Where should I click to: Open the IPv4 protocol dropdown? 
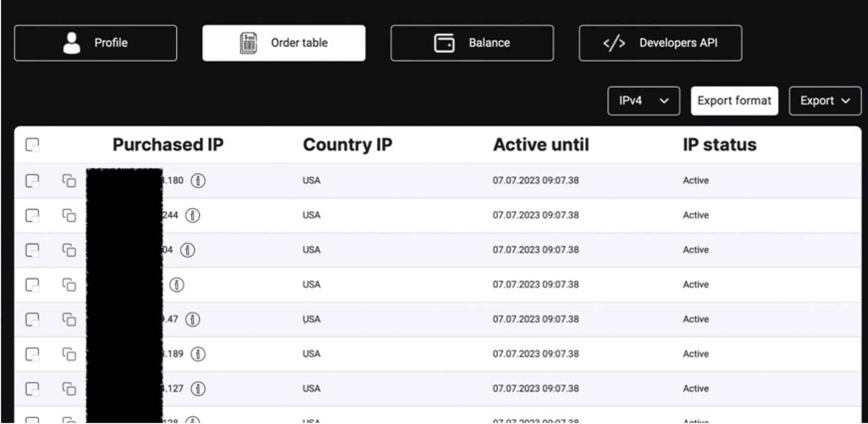point(643,101)
